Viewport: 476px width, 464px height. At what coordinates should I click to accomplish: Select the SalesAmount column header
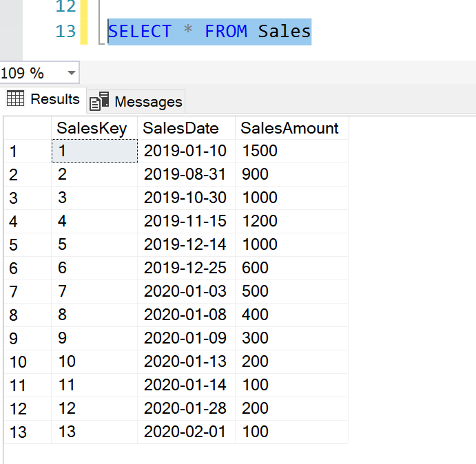[289, 128]
